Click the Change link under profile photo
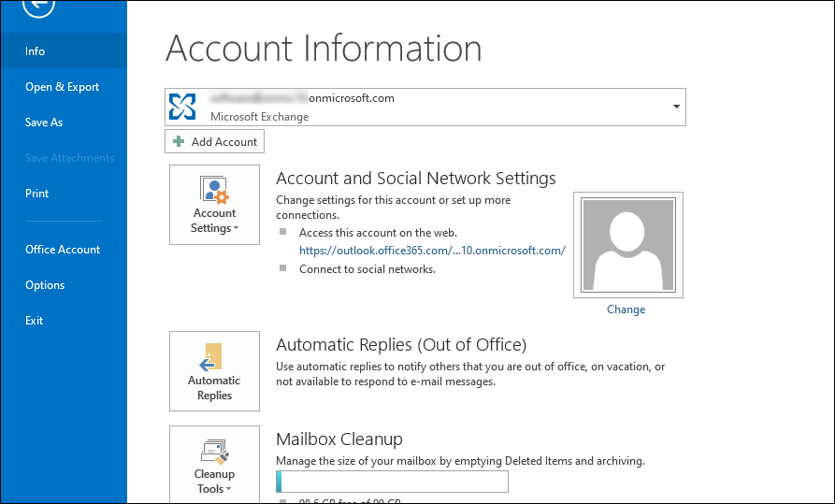 [x=626, y=310]
